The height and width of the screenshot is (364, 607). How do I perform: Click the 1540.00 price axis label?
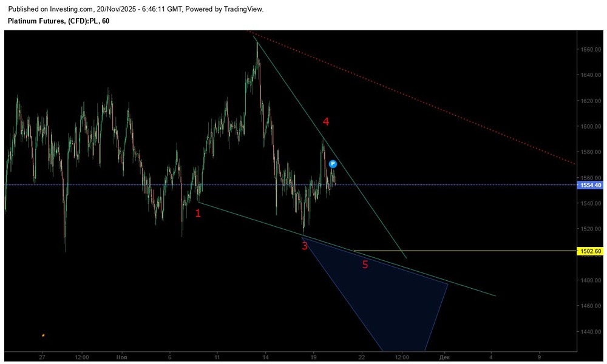click(590, 203)
